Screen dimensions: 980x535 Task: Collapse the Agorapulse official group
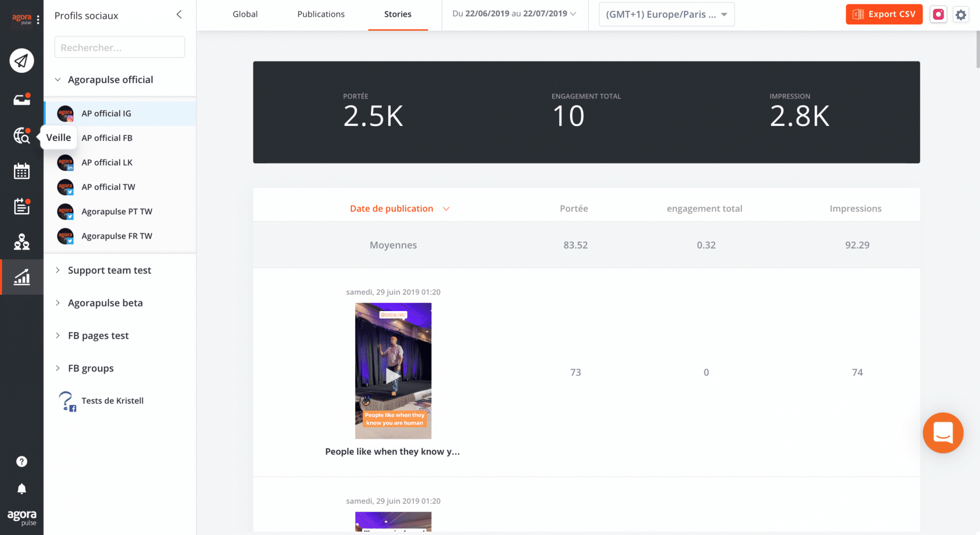pyautogui.click(x=57, y=79)
